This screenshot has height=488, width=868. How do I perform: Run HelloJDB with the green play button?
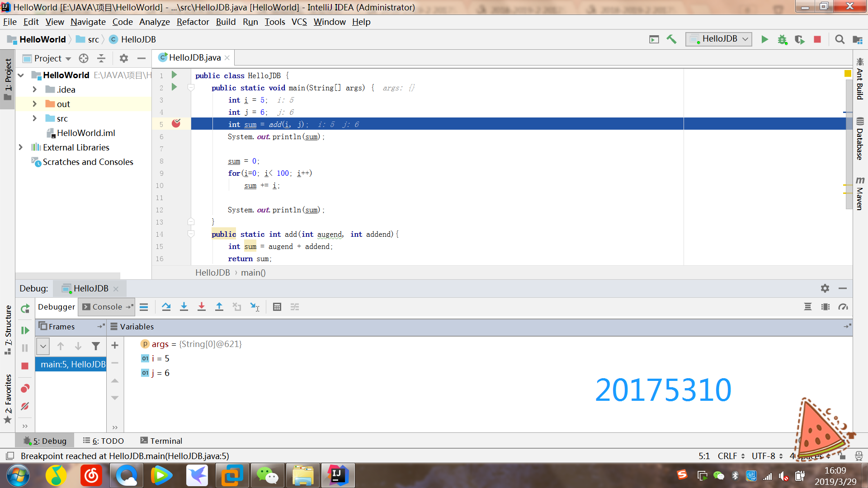coord(764,39)
